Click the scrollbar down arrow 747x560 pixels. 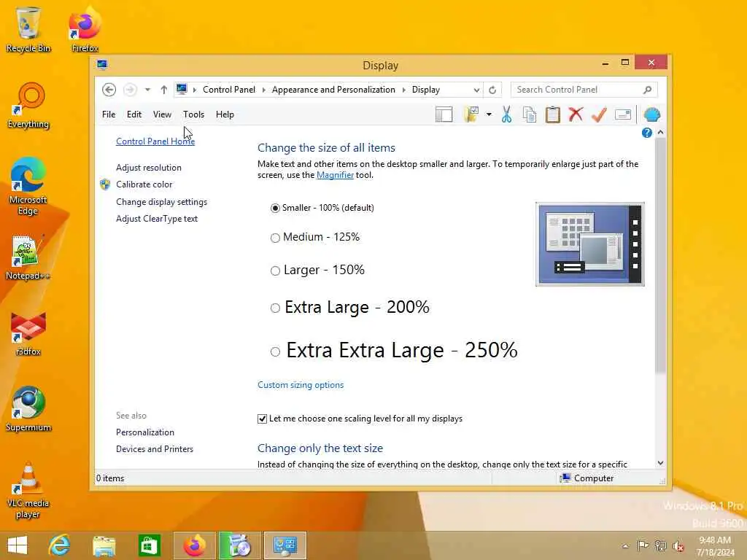(660, 463)
